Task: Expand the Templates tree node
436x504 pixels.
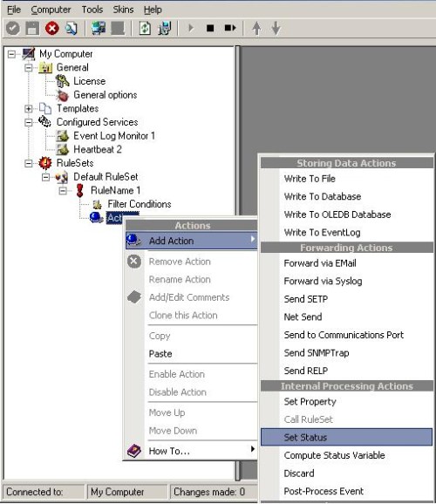Action: coord(29,109)
